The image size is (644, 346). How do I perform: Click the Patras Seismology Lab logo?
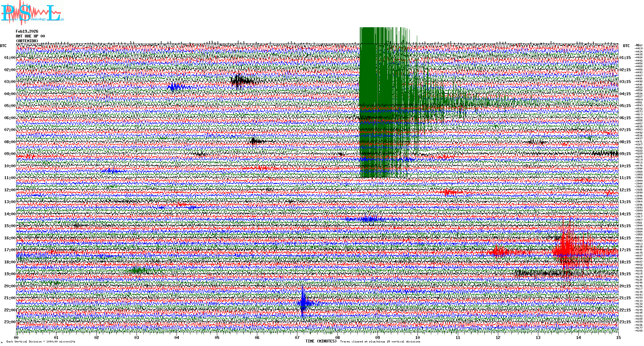[x=32, y=13]
